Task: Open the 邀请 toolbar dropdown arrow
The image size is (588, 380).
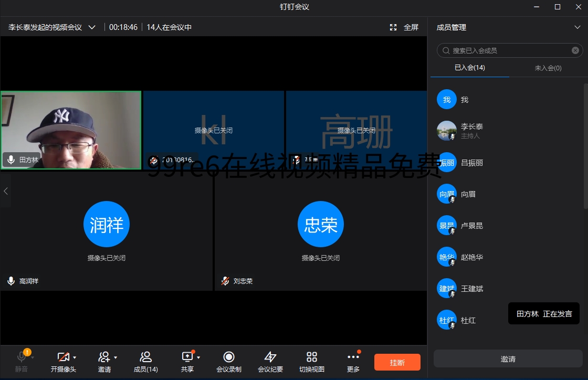Action: point(115,357)
